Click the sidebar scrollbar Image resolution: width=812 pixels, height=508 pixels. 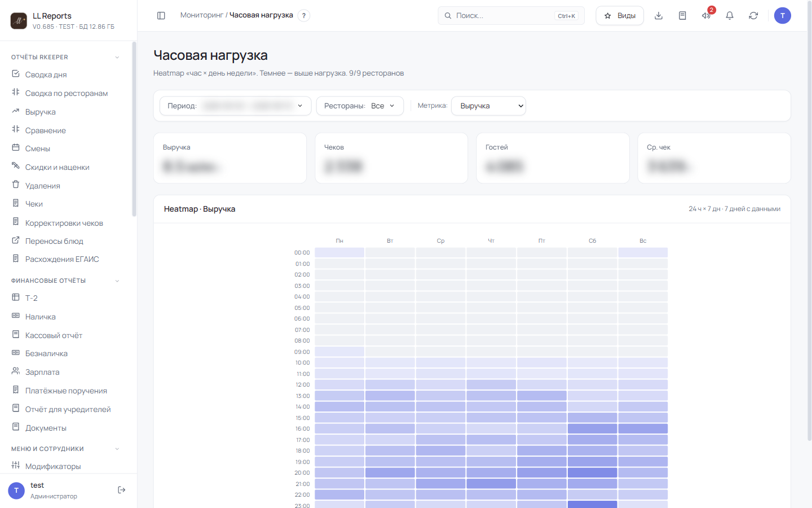point(134,129)
